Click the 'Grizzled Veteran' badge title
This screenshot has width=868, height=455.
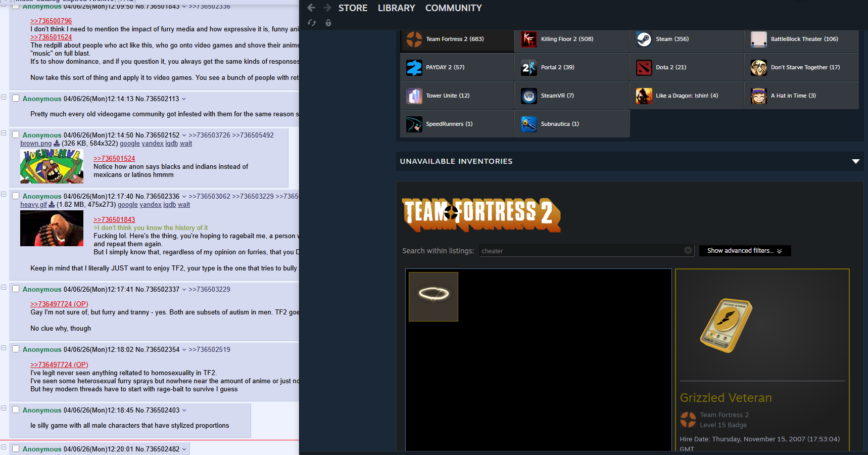coord(726,398)
